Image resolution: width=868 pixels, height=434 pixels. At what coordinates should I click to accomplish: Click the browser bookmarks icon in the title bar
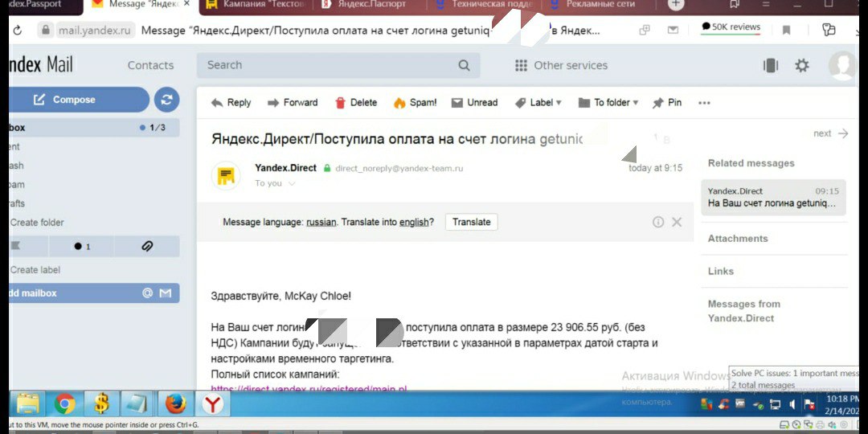[x=735, y=5]
